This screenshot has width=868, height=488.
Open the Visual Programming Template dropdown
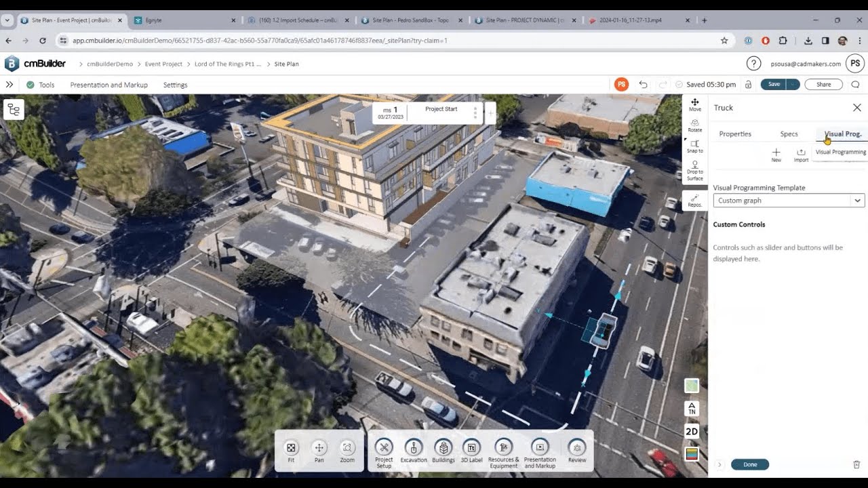[789, 201]
